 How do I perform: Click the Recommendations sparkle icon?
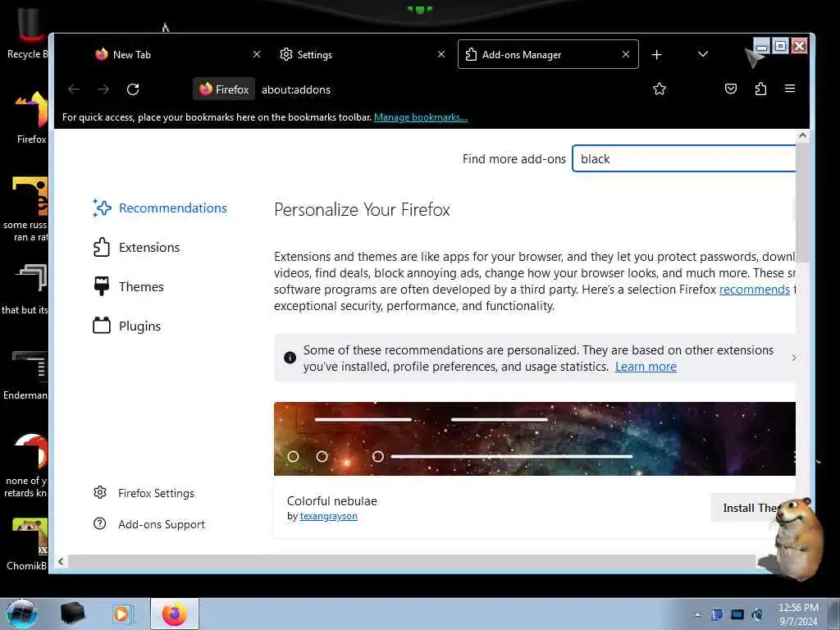coord(102,208)
